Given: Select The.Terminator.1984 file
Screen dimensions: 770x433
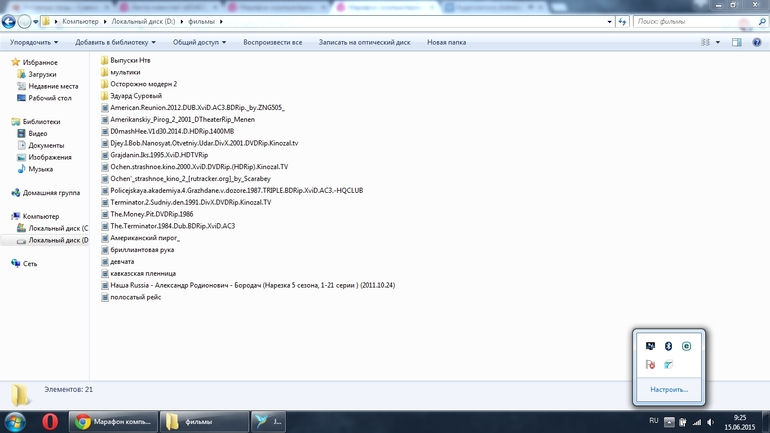Looking at the screenshot, I should (x=168, y=226).
